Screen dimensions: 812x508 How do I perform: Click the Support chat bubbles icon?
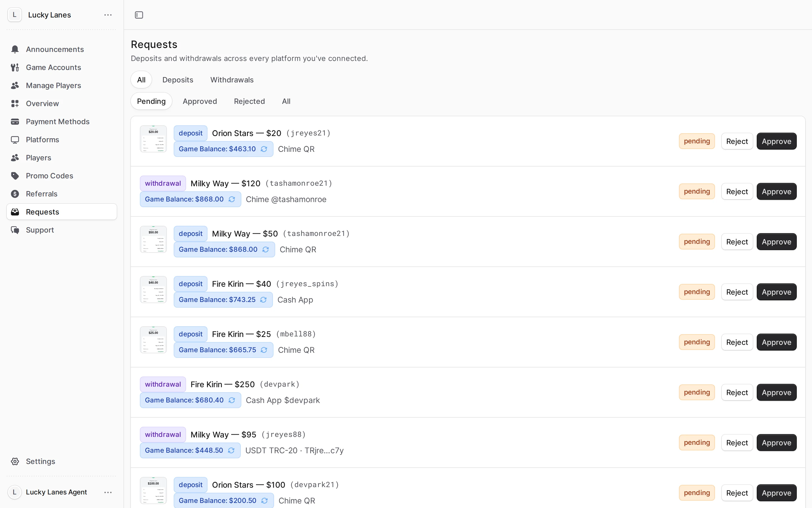click(x=15, y=230)
